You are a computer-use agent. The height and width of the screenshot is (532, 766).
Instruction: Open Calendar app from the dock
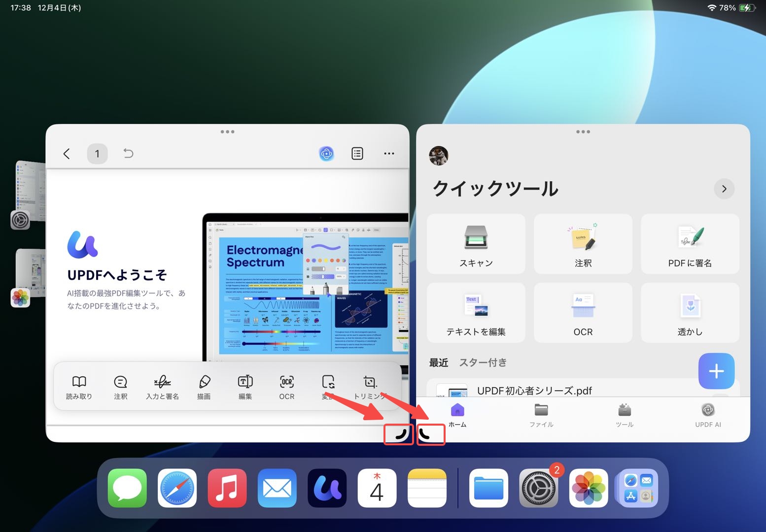[377, 488]
